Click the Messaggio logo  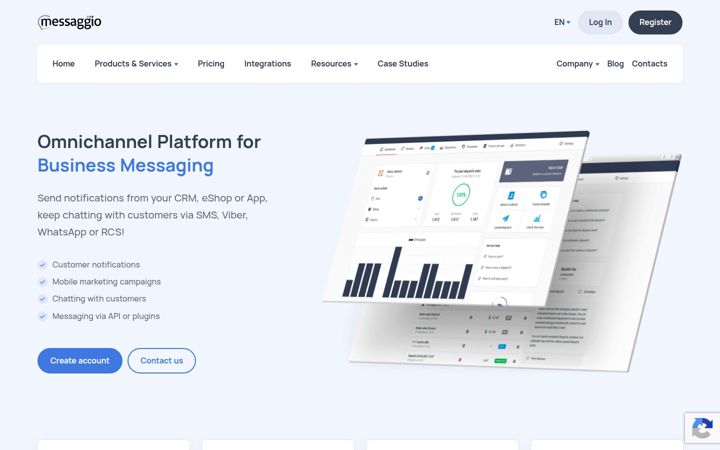tap(70, 22)
